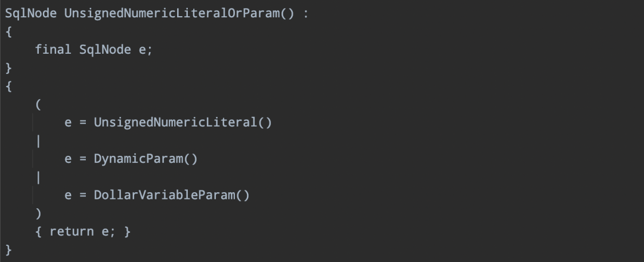Click the final closing curly brace
The width and height of the screenshot is (644, 262).
tap(8, 249)
